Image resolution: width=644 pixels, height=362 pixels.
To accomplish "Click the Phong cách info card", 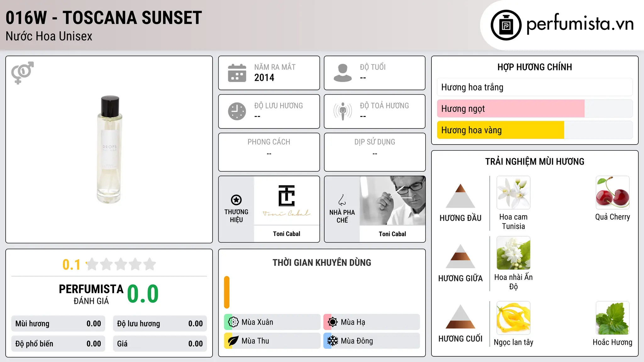I will pos(269,152).
